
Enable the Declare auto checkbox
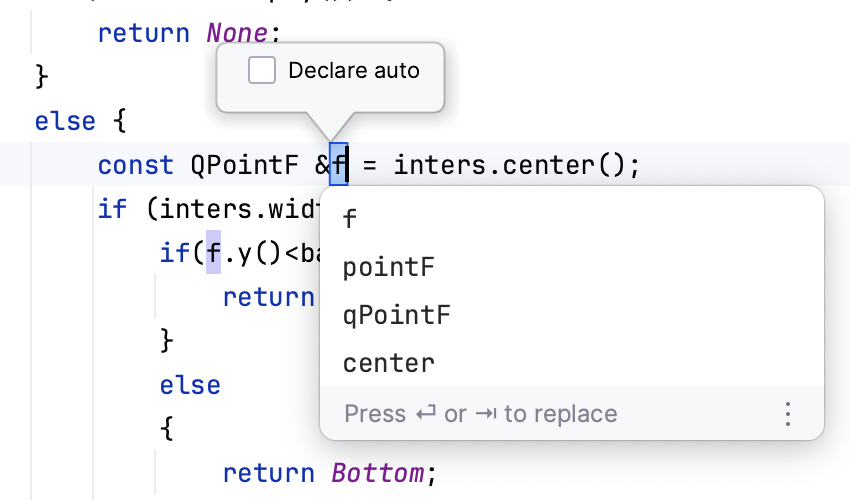pos(262,71)
